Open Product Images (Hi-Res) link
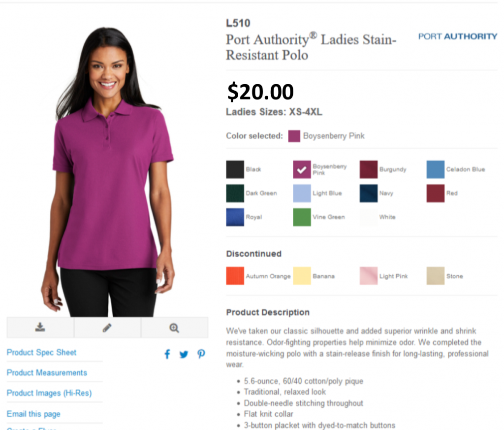Viewport: 504px width, 430px height. pos(49,393)
